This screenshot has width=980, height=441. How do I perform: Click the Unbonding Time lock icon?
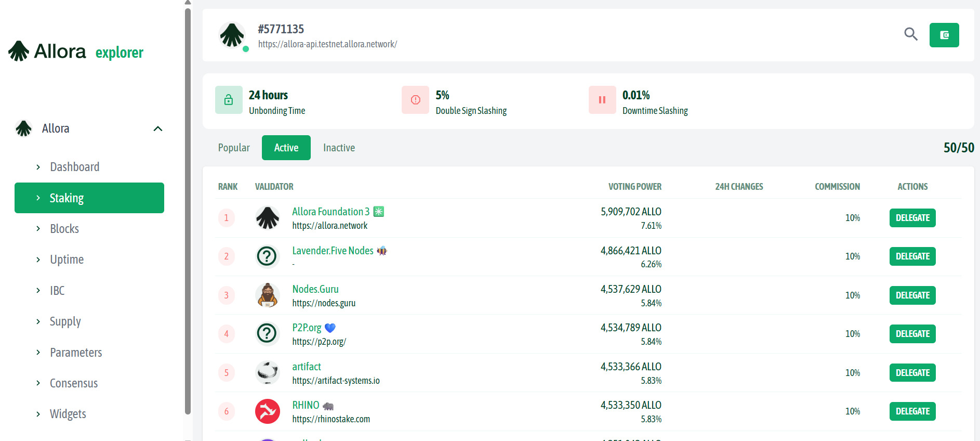229,100
